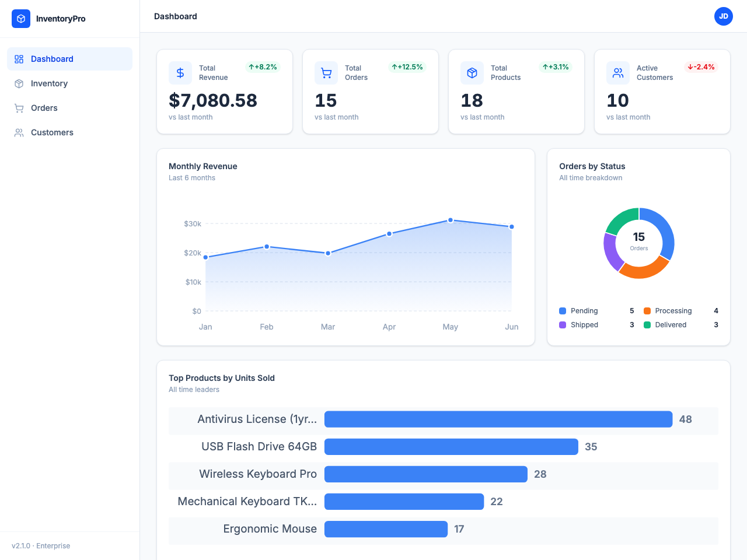
Task: Click the InventoryPro cube logo icon
Action: (21, 19)
